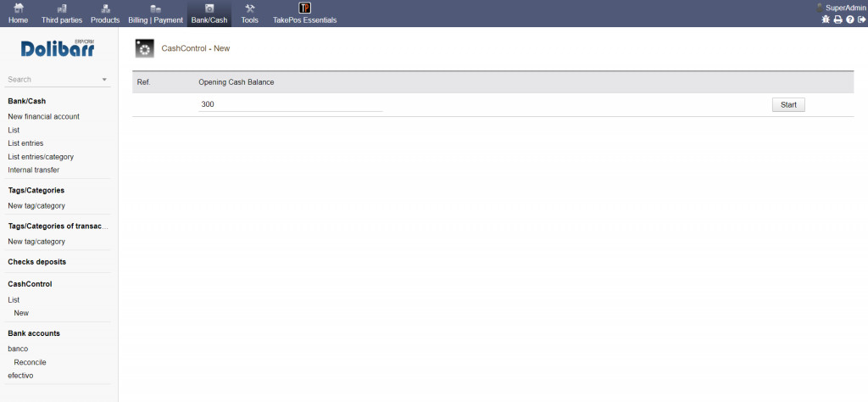Click the CashControl - New page title

tap(196, 48)
